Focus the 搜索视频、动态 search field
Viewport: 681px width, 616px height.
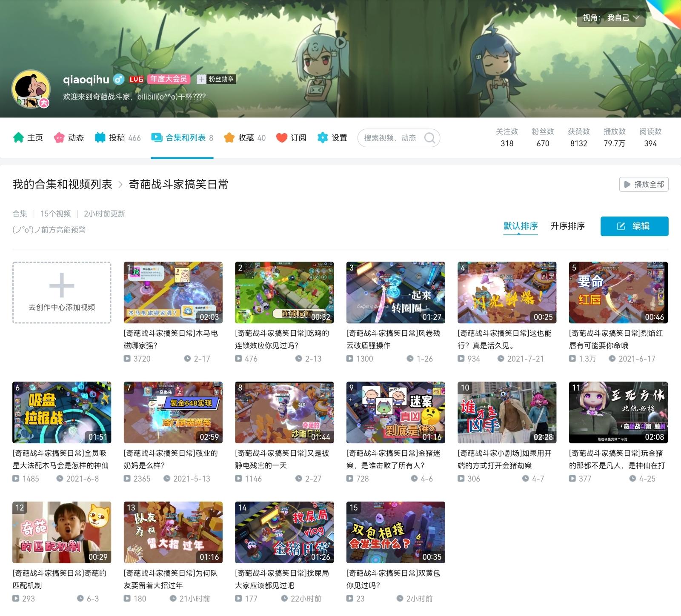398,138
